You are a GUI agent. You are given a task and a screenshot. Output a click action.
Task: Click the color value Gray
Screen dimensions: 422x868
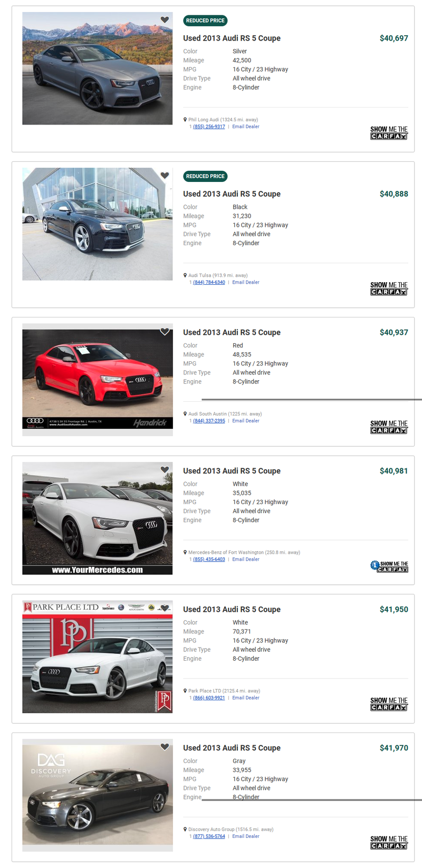tap(239, 761)
